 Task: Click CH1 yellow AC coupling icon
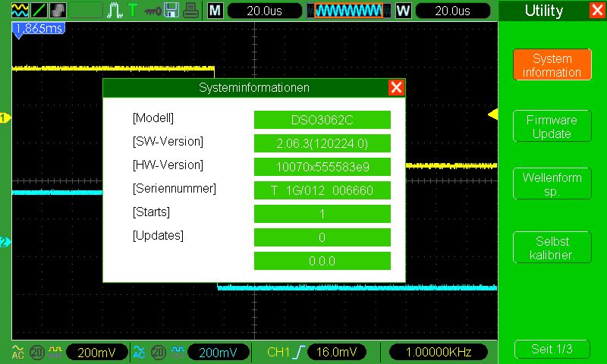pyautogui.click(x=17, y=352)
